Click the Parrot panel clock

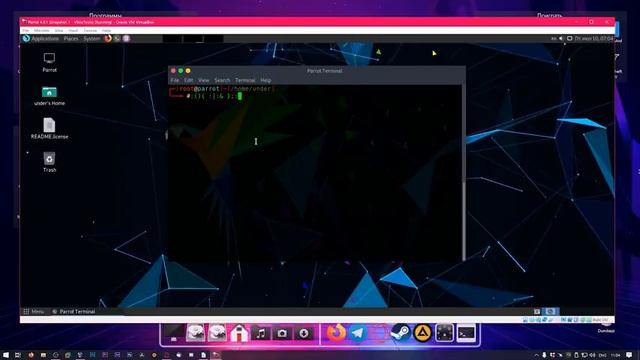click(593, 38)
